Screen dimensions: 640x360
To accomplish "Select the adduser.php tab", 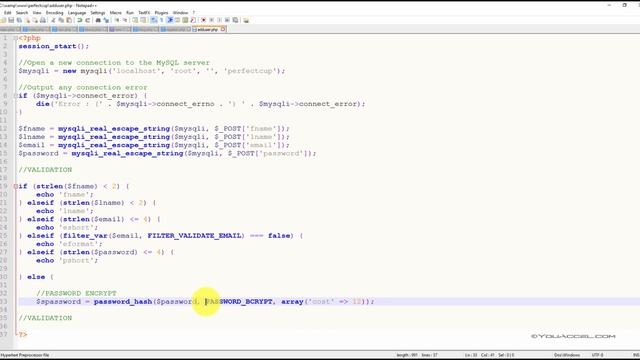I will point(208,29).
